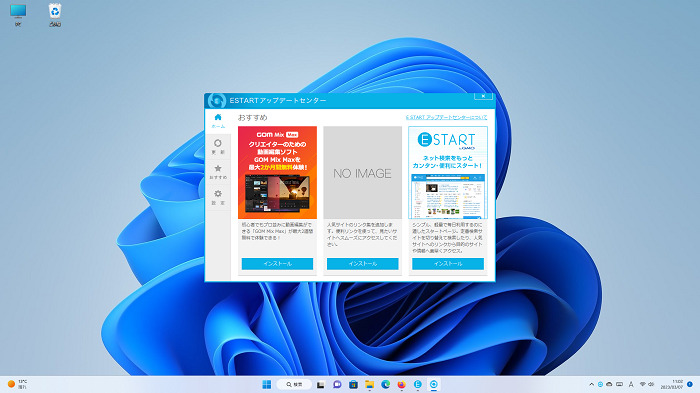Click the NO IMAGE placeholder thumbnail

click(362, 172)
